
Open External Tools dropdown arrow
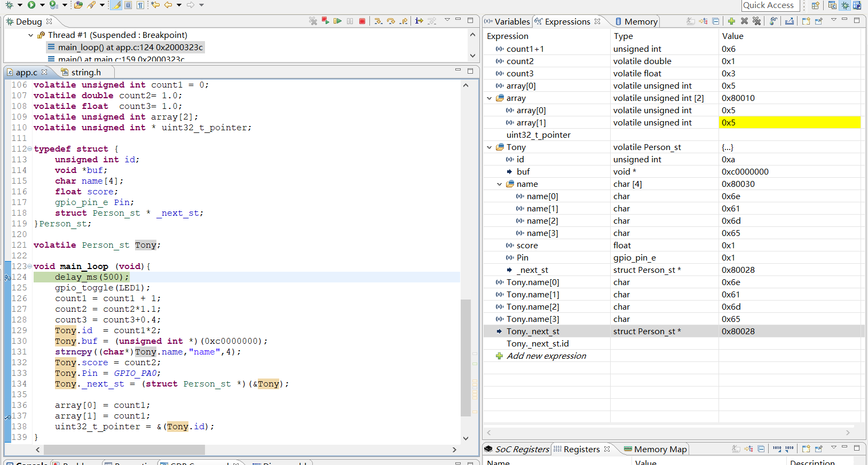[65, 5]
